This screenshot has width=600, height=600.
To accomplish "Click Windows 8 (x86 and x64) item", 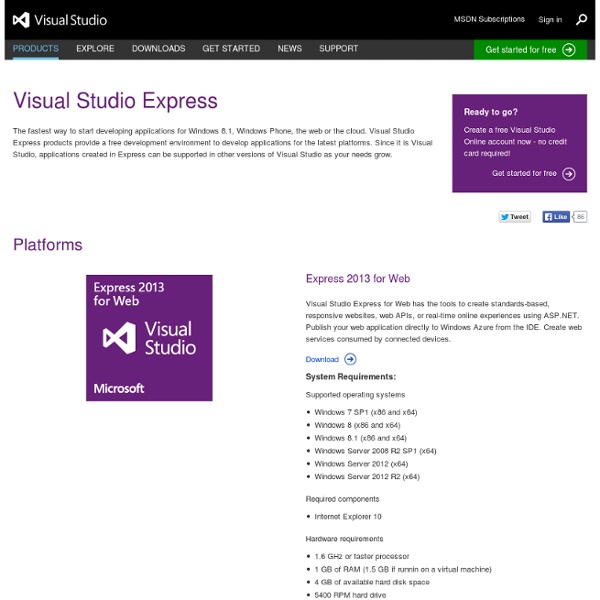I will pyautogui.click(x=357, y=425).
